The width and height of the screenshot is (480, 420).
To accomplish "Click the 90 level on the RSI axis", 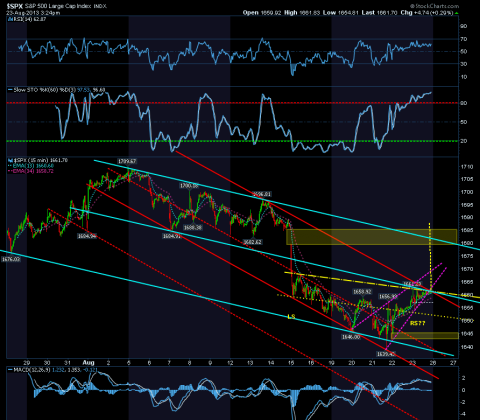I will pos(464,26).
